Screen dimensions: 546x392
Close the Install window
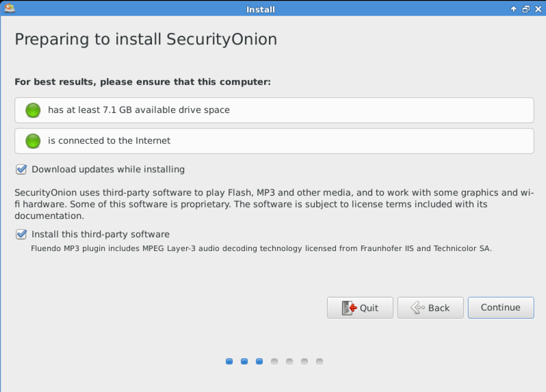537,10
